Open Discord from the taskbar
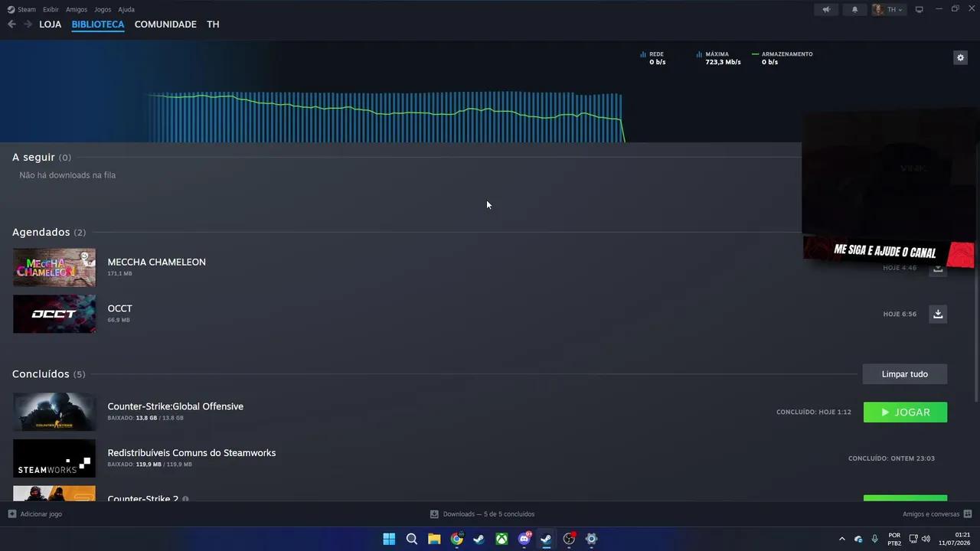 coord(524,539)
